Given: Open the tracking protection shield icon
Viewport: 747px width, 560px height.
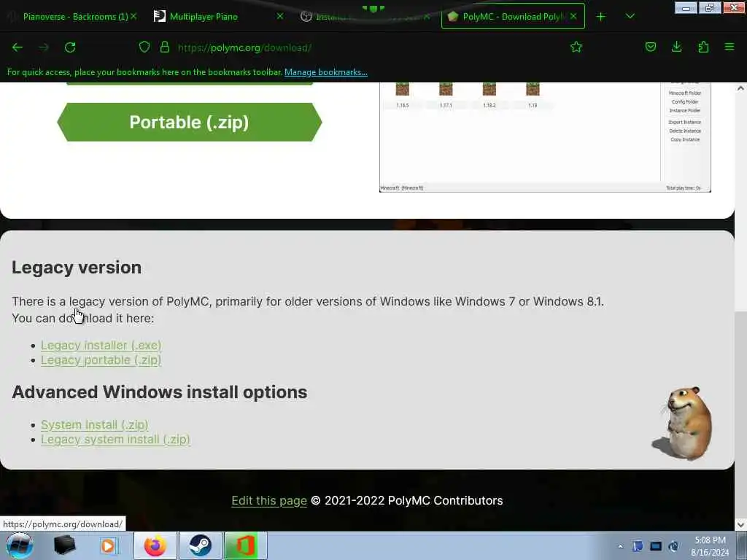Looking at the screenshot, I should [x=144, y=47].
